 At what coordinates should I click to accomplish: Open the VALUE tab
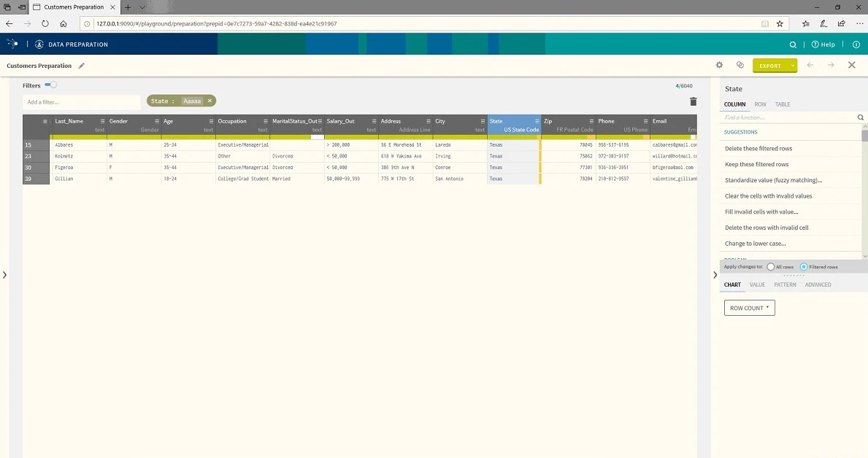point(757,285)
